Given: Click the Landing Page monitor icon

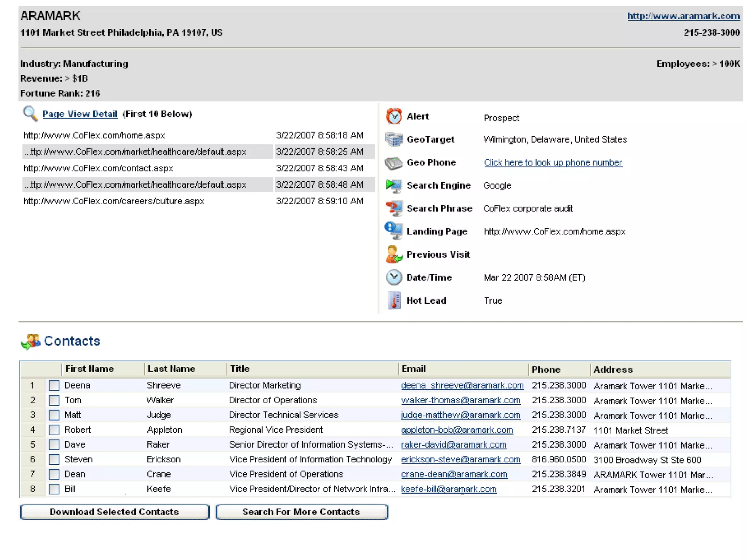Looking at the screenshot, I should tap(394, 231).
